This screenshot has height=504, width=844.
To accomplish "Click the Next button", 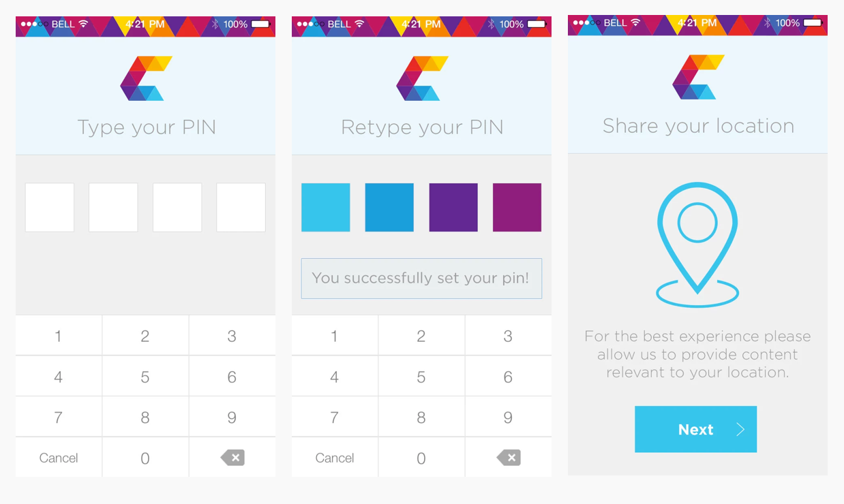I will [695, 429].
